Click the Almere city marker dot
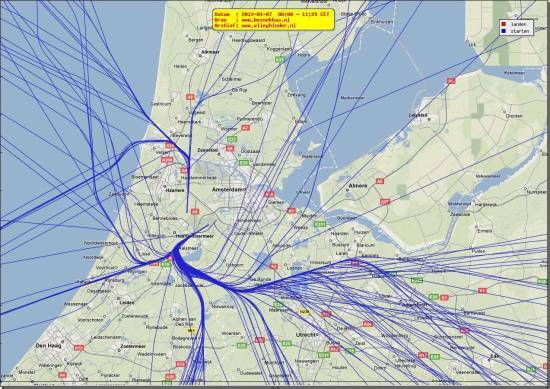Screen dimensions: 550x389 click(347, 190)
